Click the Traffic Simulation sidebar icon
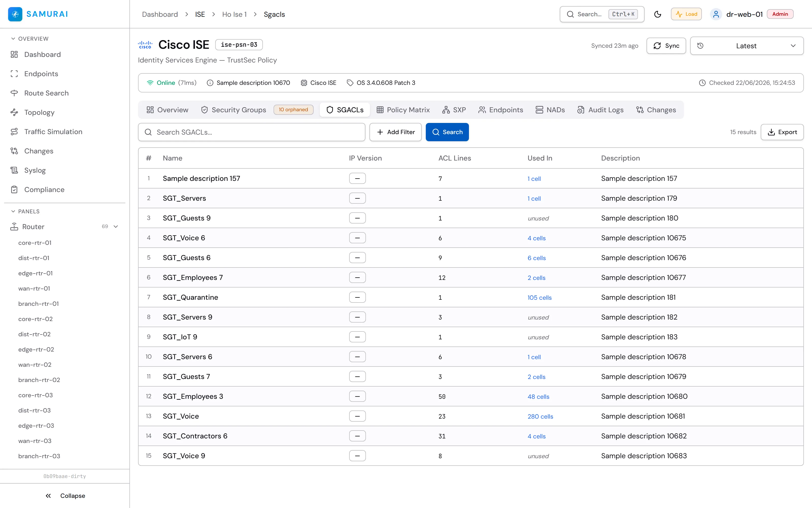 tap(14, 132)
